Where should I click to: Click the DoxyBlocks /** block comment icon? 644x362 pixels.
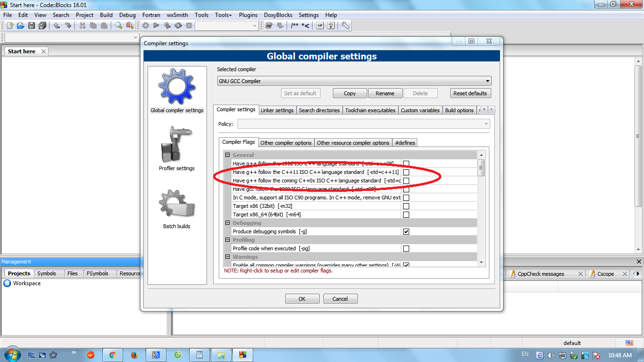[x=294, y=25]
